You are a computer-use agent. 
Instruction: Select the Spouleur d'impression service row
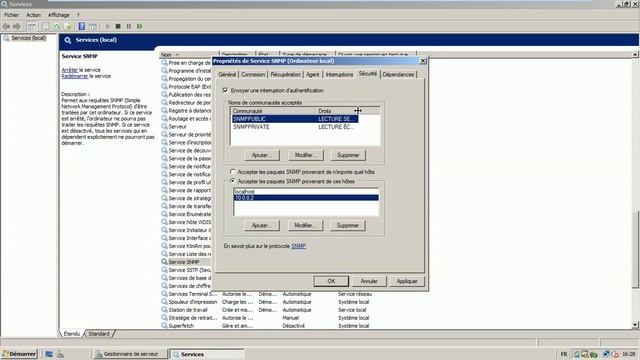[266, 302]
